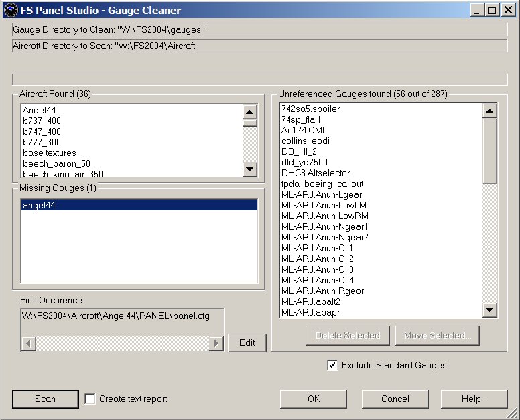Click down arrow of Unreferenced Gauges scrollbar
520x420 pixels.
click(x=489, y=311)
